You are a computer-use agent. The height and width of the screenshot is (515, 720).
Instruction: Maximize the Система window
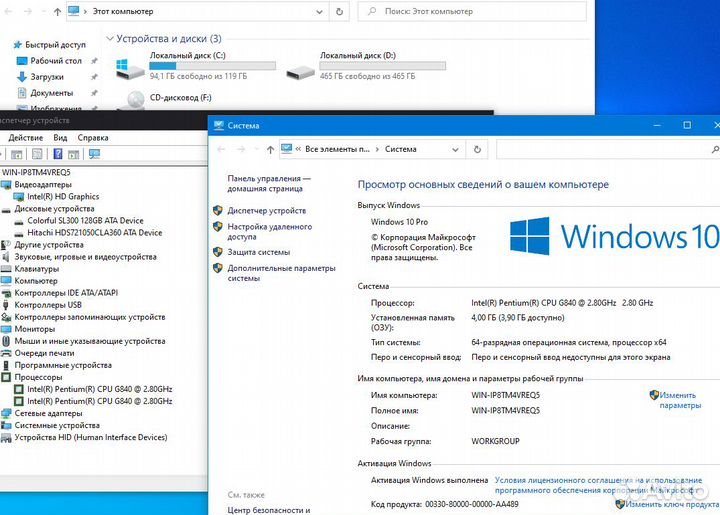coord(687,125)
